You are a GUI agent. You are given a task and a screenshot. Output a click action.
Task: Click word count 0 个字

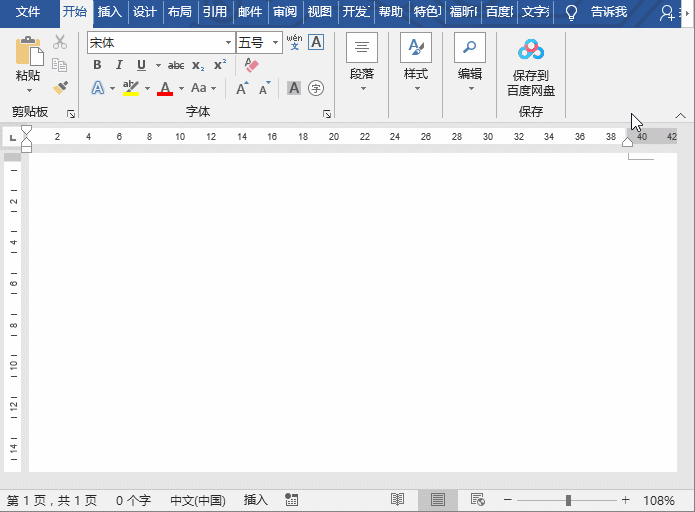133,501
